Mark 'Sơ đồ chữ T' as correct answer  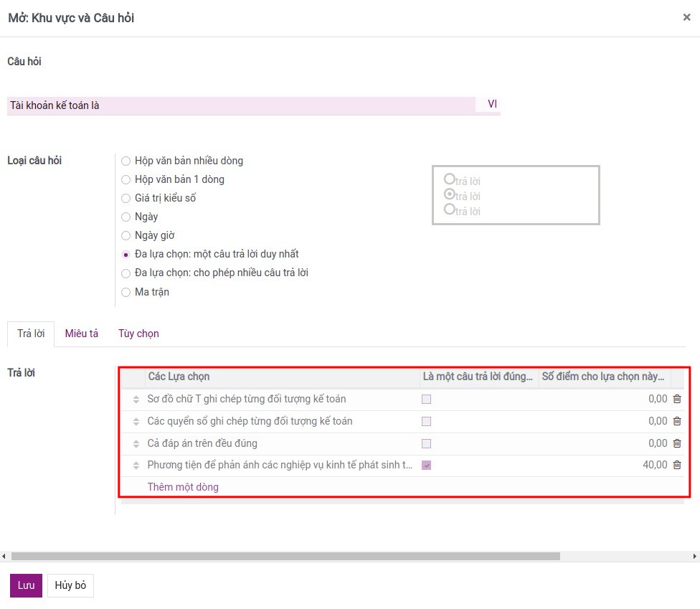tap(427, 400)
